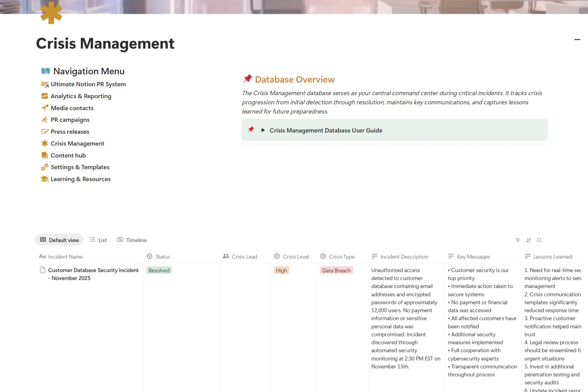Click the filter icon in database toolbar
588x392 pixels.
pyautogui.click(x=518, y=240)
